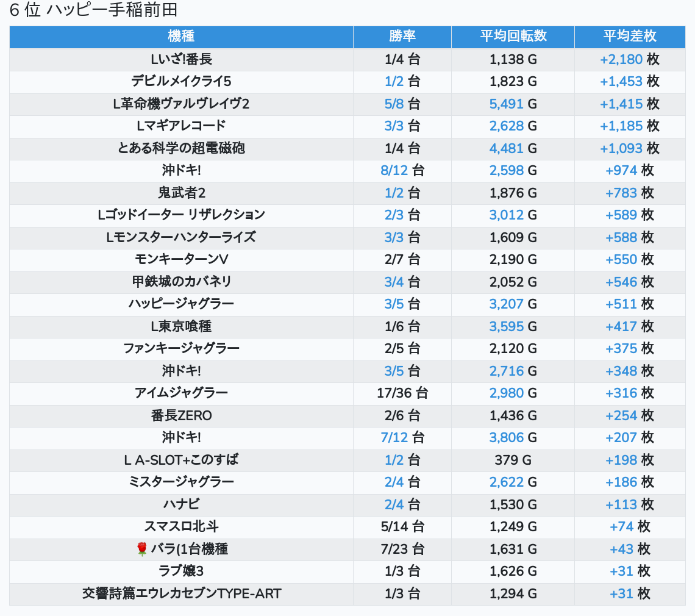Select the Lいざ!番長 machine row
The image size is (695, 616).
(181, 59)
